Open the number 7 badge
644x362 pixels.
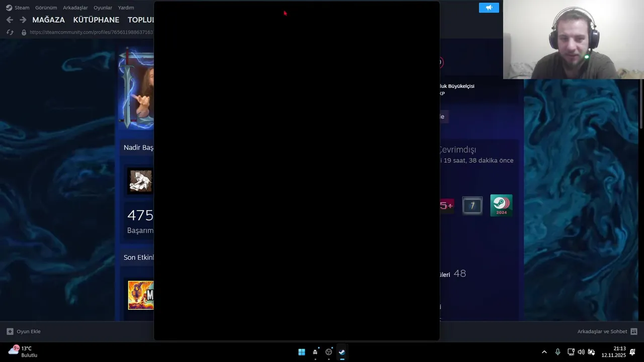click(x=472, y=205)
